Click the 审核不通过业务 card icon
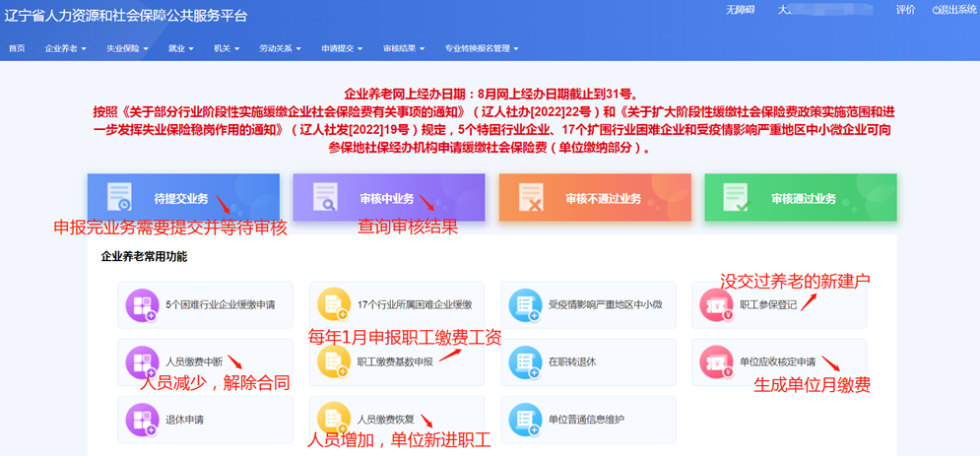The height and width of the screenshot is (456, 980). pos(532,198)
